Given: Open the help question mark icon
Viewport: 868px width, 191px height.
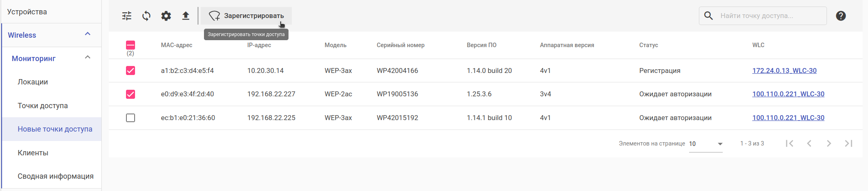Looking at the screenshot, I should [x=841, y=16].
